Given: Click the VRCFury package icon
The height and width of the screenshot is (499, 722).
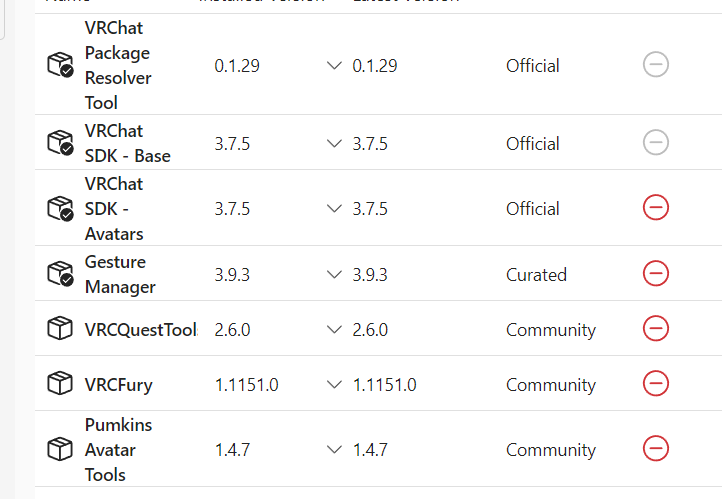Looking at the screenshot, I should point(60,384).
